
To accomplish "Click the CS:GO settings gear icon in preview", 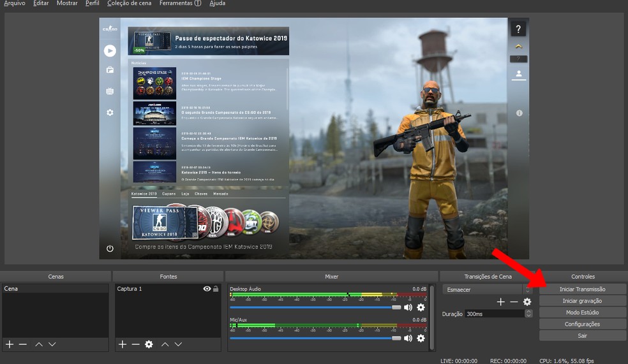I will tap(110, 112).
